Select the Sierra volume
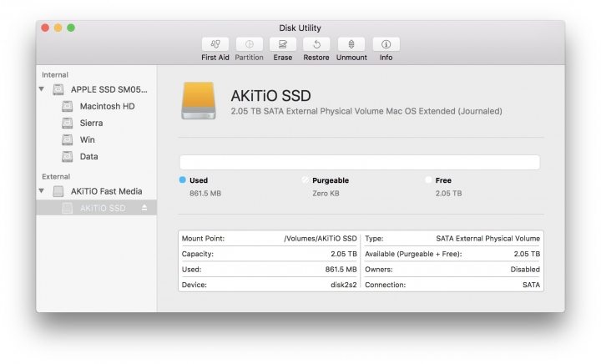 (x=91, y=123)
